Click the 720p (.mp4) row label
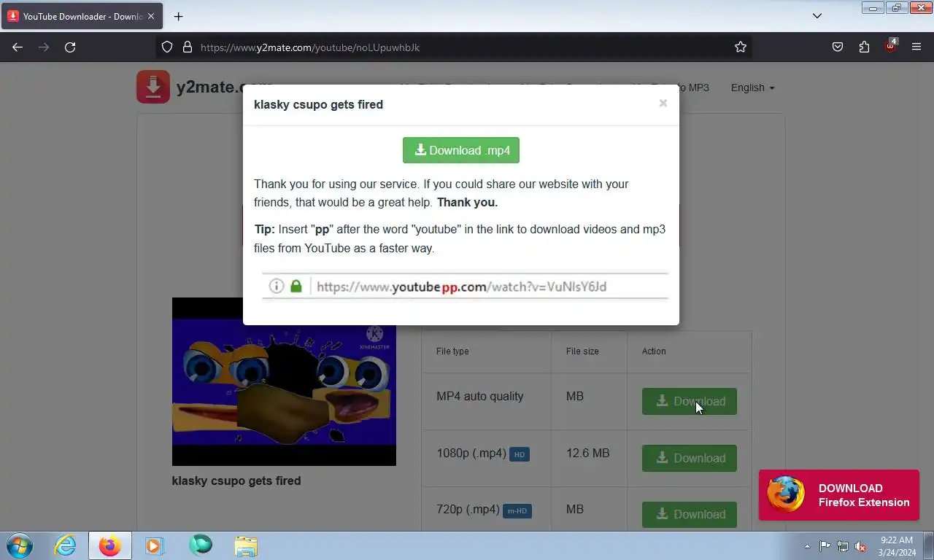 [468, 509]
